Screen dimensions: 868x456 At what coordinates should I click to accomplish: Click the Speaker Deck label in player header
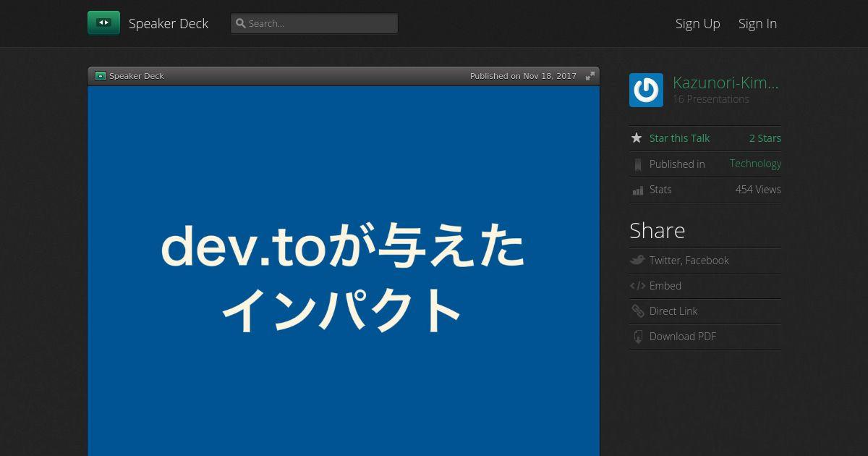[x=137, y=76]
